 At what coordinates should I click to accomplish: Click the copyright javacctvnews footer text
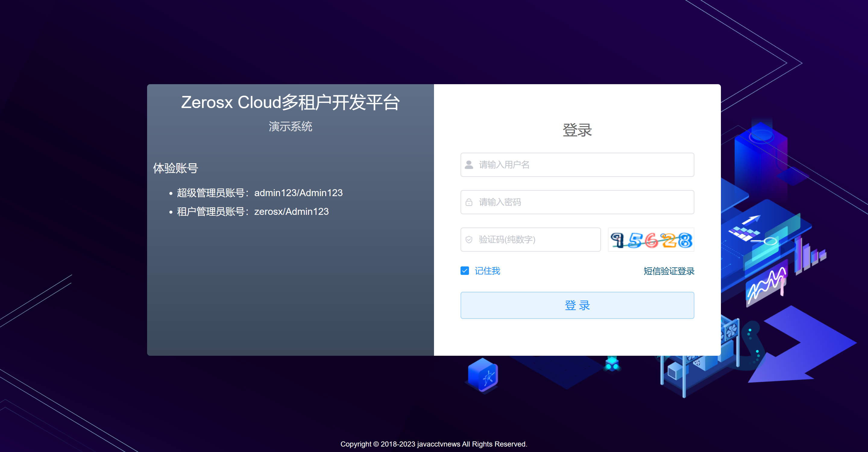pyautogui.click(x=434, y=444)
